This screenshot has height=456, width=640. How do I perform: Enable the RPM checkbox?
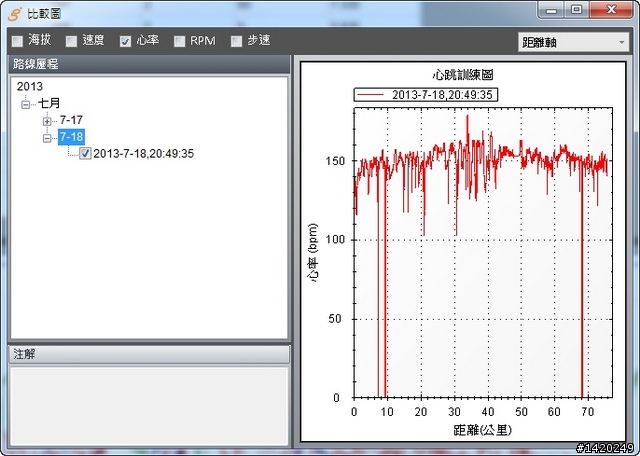[179, 41]
